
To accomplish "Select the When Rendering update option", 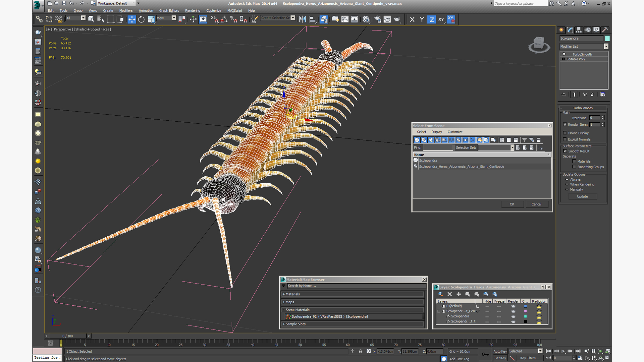I will [567, 184].
